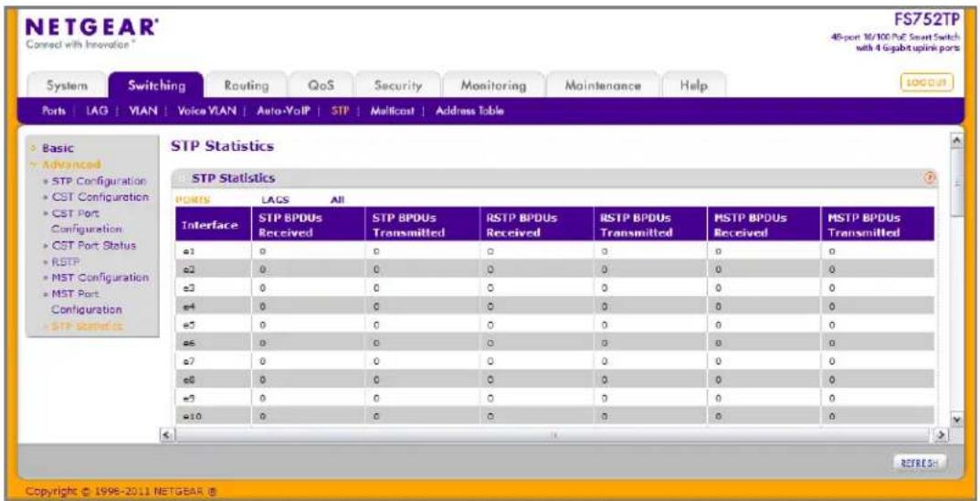Open the System tab
The image size is (980, 501).
pyautogui.click(x=68, y=85)
